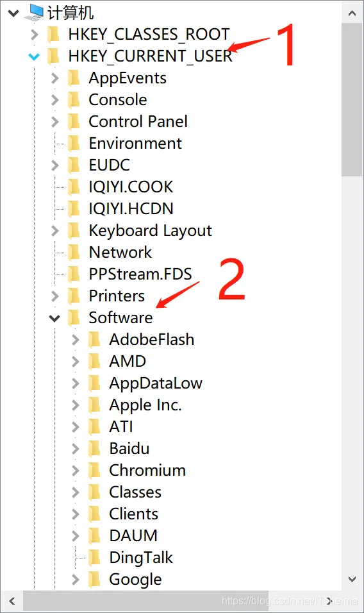Click the horizontal scrollbar left arrow

click(12, 601)
